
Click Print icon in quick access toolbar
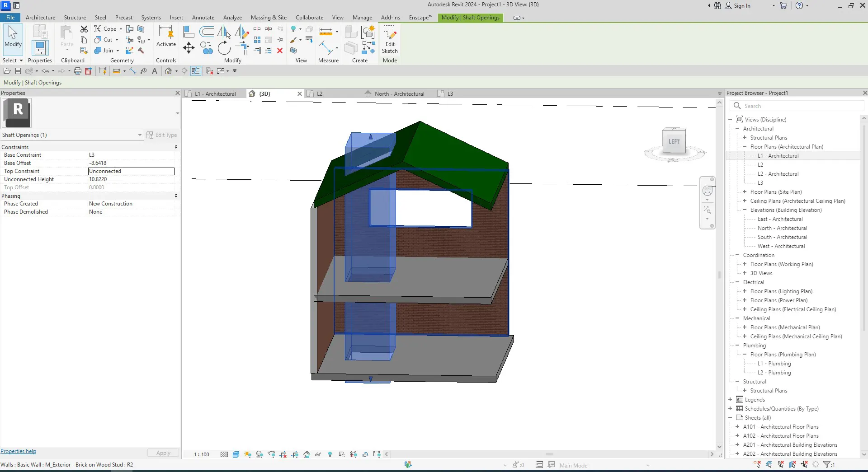coord(78,71)
